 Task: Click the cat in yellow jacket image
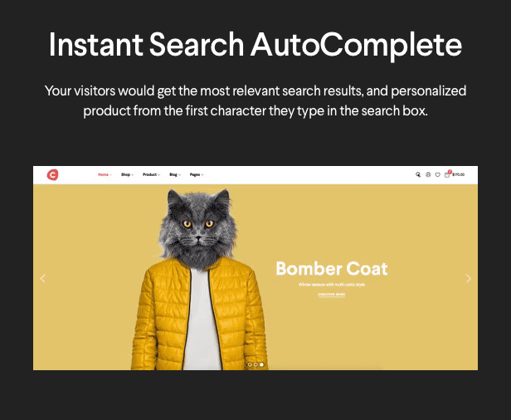(x=199, y=282)
